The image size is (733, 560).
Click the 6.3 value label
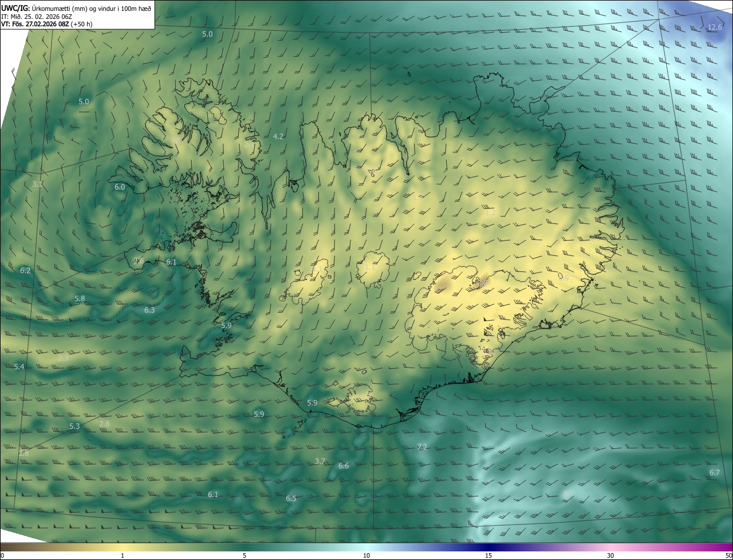pos(149,310)
